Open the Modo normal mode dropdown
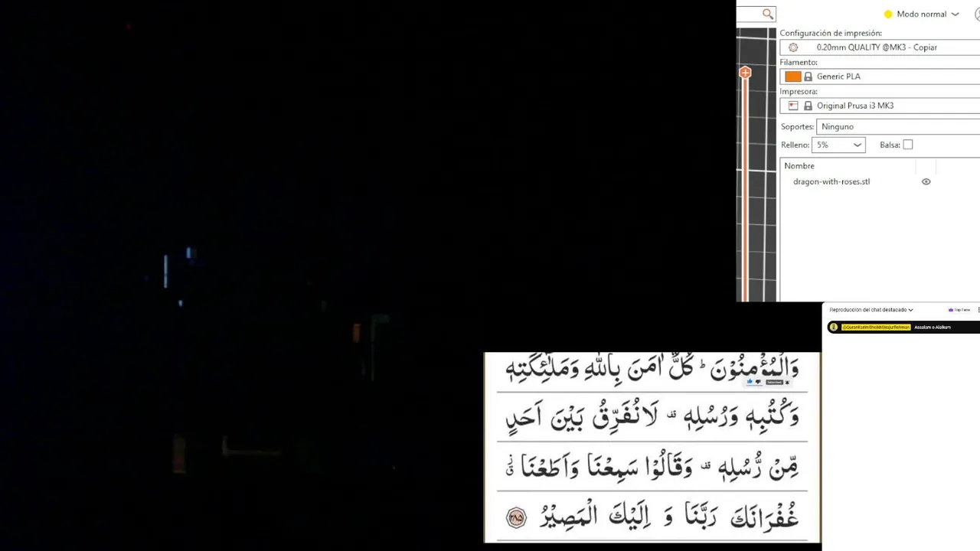Viewport: 980px width, 551px height. tap(921, 14)
